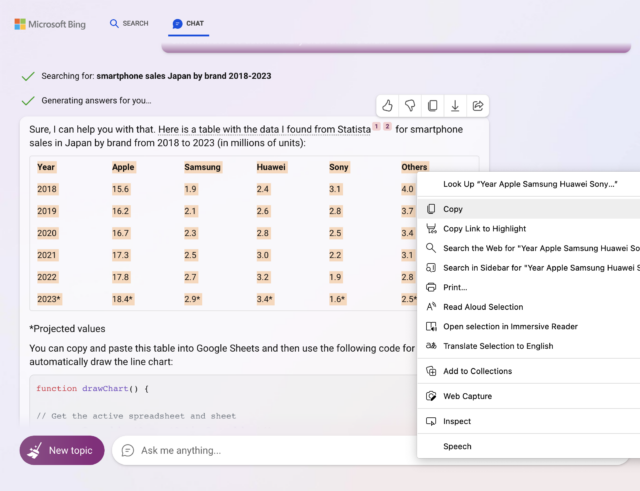Image resolution: width=640 pixels, height=491 pixels.
Task: Click the 2021 year cell
Action: 47,255
